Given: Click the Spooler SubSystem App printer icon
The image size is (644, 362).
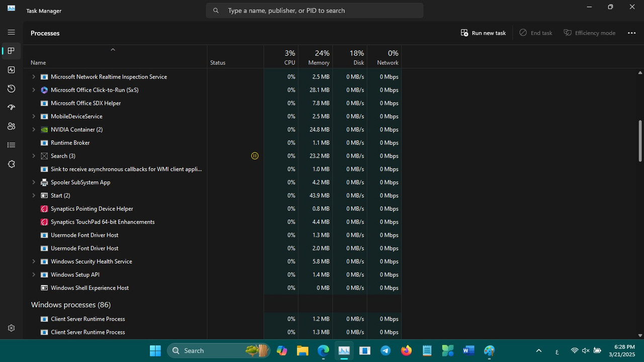Looking at the screenshot, I should [44, 183].
